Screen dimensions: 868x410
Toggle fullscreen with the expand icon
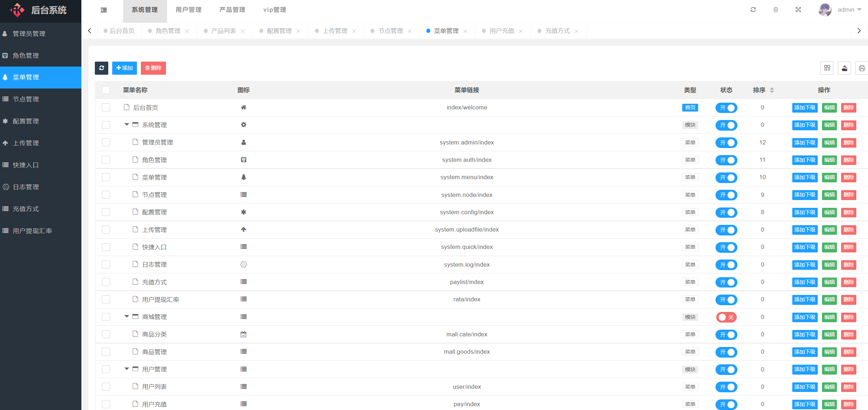(798, 10)
